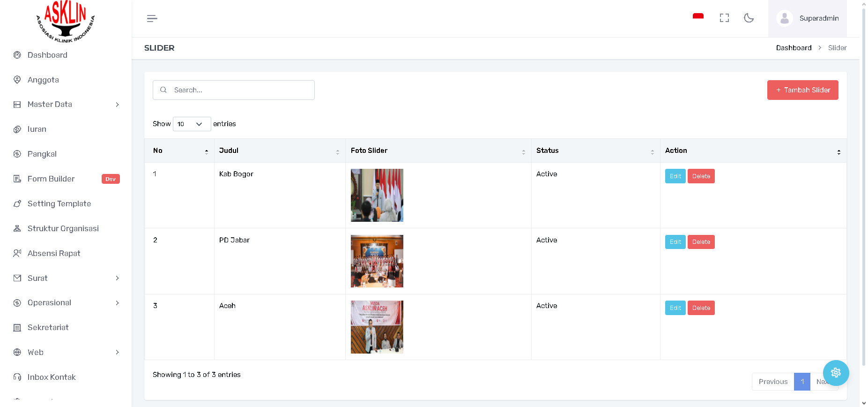Open Anggota from the sidebar
This screenshot has width=868, height=407.
click(43, 80)
